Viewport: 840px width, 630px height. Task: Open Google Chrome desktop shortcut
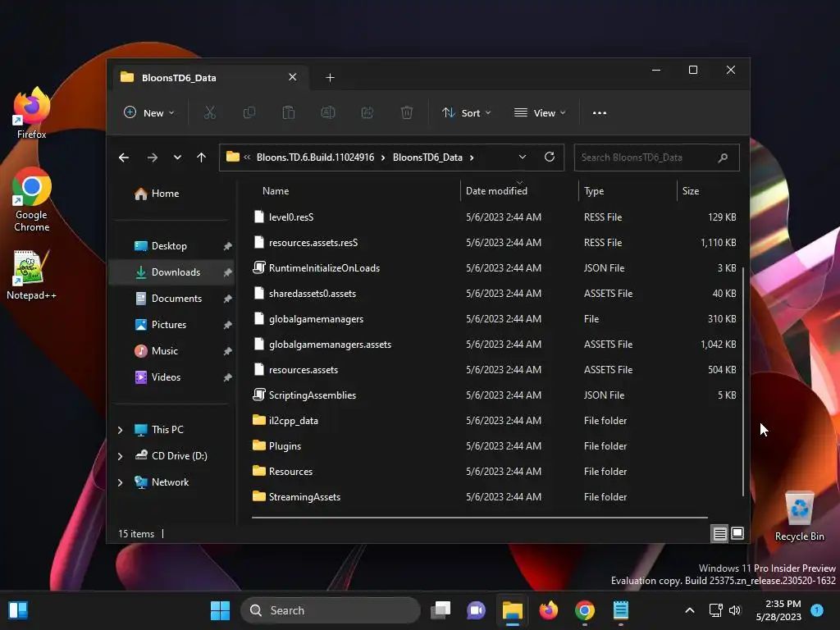pos(32,200)
